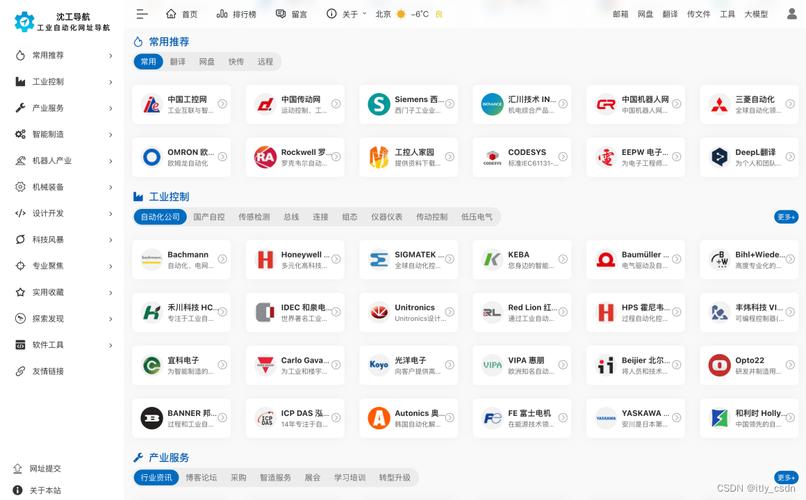Click the Honeywell red H logo
This screenshot has height=500, width=806.
point(265,260)
